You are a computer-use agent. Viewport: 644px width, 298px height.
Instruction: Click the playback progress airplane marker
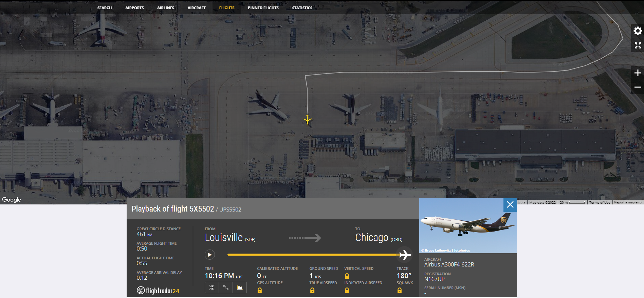(x=405, y=255)
